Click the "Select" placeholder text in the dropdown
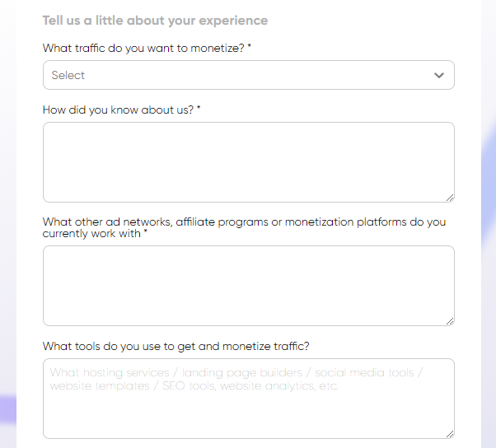Screen dimensions: 496x448 click(68, 75)
